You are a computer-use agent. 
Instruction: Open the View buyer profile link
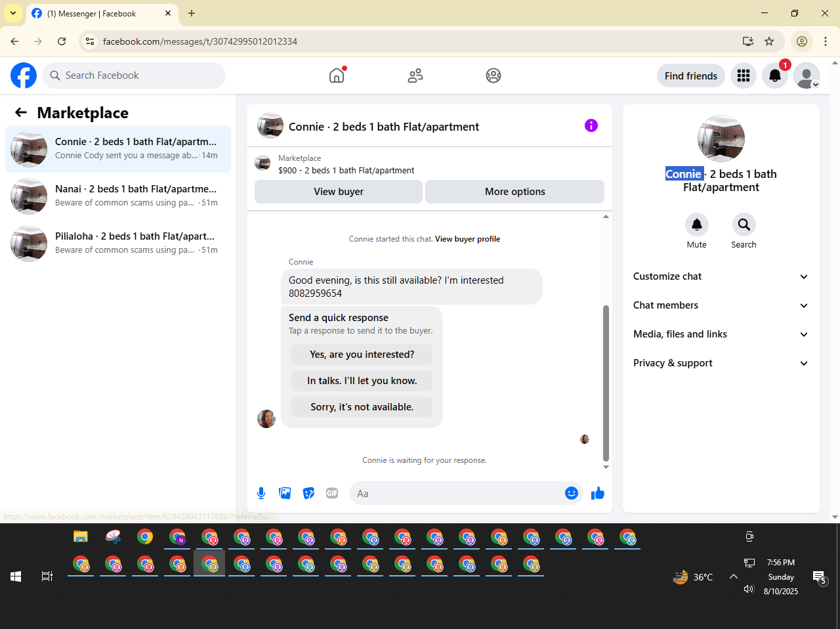click(x=467, y=239)
